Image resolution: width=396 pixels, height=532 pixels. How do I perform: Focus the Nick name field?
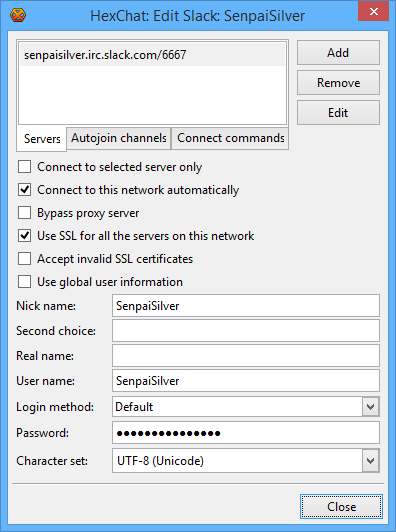[x=246, y=306]
